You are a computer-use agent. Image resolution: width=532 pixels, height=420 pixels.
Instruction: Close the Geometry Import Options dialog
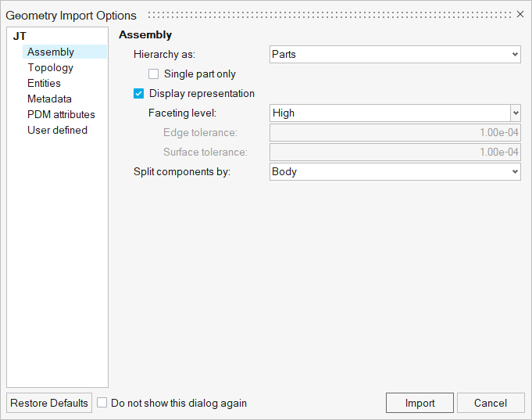(x=520, y=14)
